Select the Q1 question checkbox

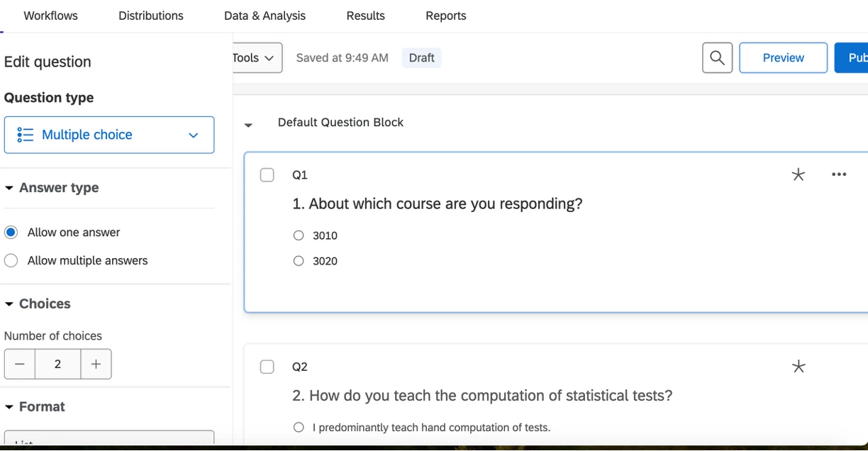point(267,174)
